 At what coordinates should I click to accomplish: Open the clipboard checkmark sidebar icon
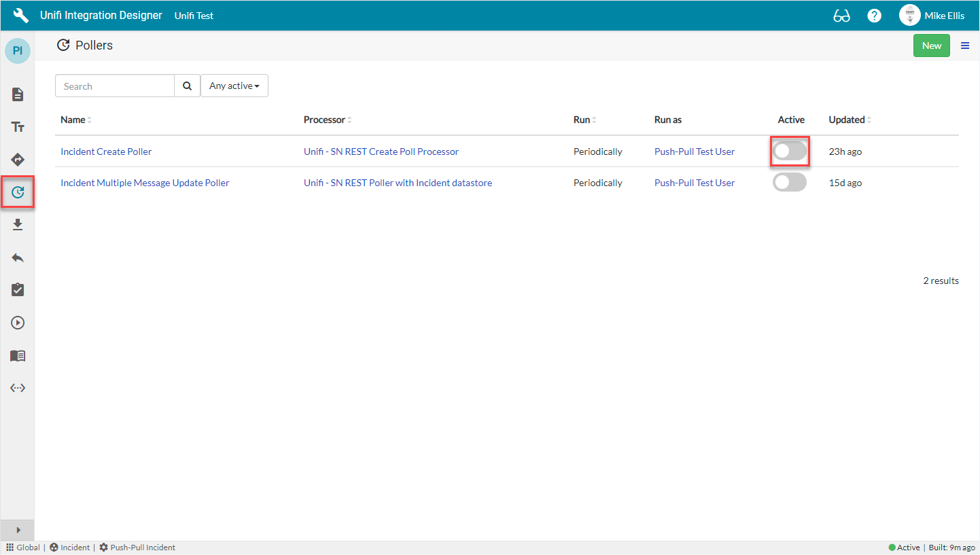tap(18, 290)
